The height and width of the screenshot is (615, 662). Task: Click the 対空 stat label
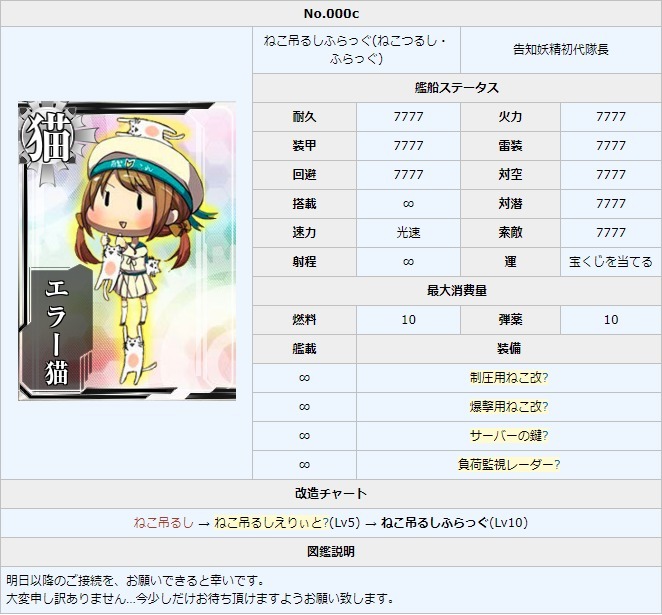(x=510, y=174)
